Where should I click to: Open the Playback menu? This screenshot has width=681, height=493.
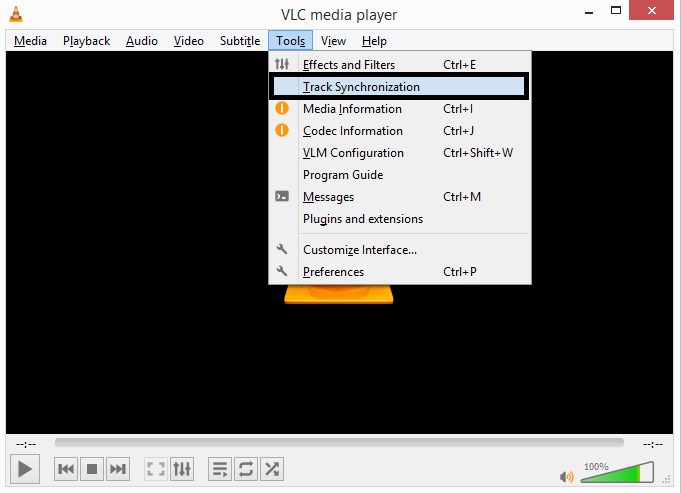(86, 41)
